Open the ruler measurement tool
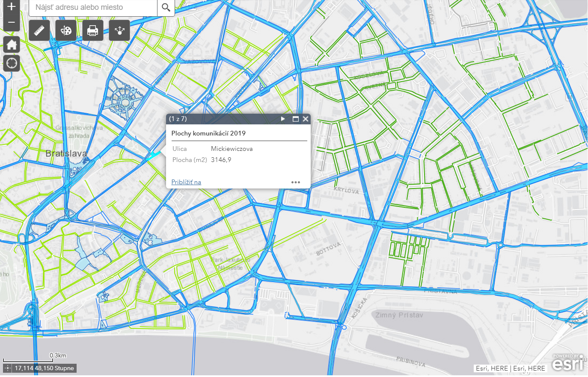The width and height of the screenshot is (588, 377). click(x=39, y=30)
